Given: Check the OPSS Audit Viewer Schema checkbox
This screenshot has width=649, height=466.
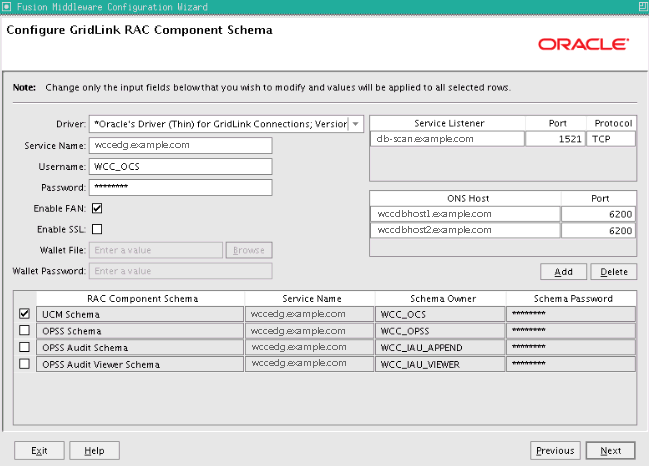Looking at the screenshot, I should click(24, 364).
